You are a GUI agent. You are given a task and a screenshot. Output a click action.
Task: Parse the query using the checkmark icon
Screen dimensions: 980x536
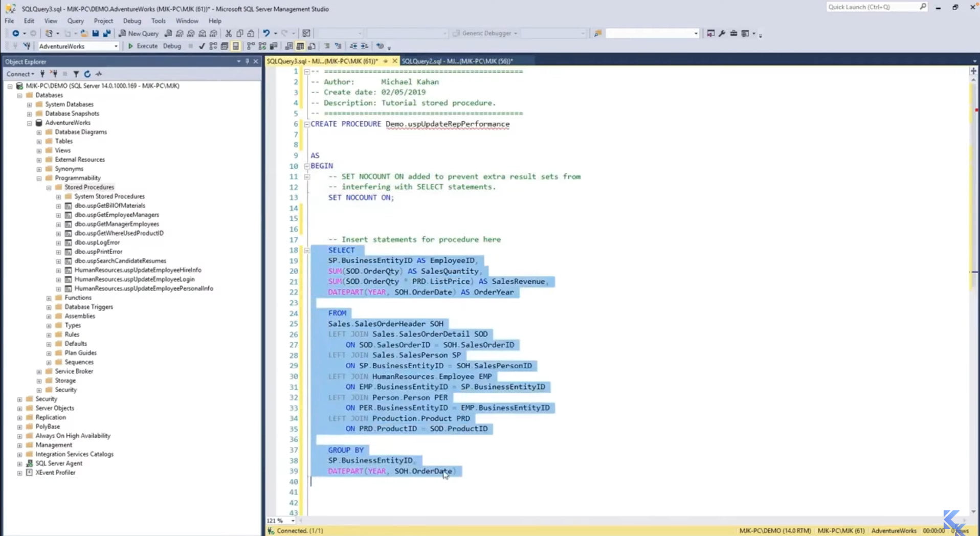click(202, 46)
